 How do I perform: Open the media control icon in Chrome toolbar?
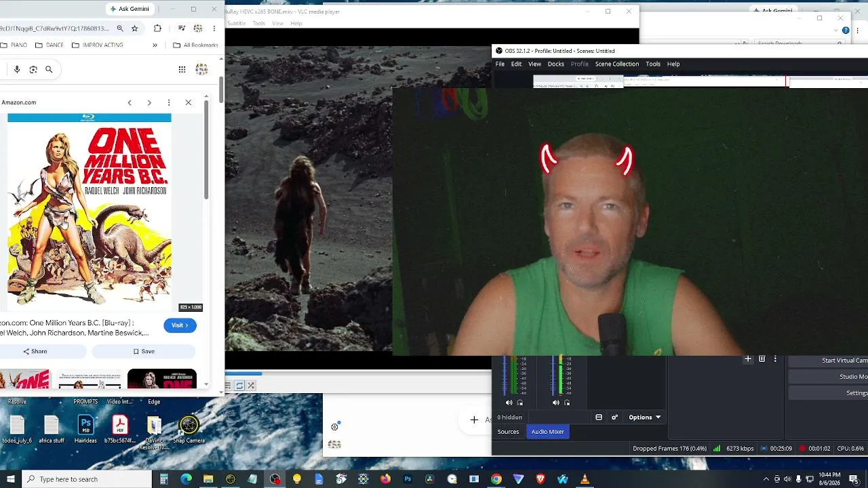[x=181, y=28]
